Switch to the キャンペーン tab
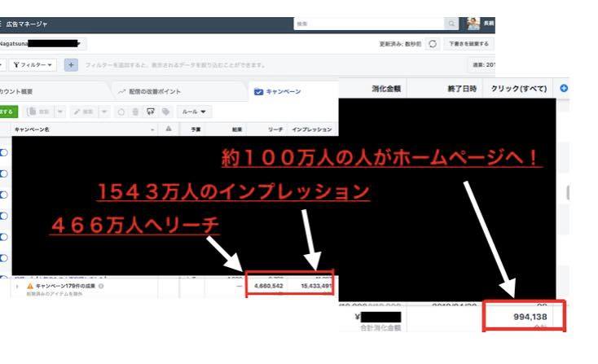598x364 pixels. point(280,92)
